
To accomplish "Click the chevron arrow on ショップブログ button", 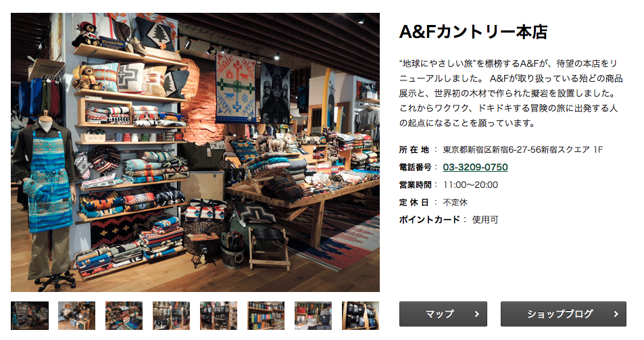I will coord(616,314).
